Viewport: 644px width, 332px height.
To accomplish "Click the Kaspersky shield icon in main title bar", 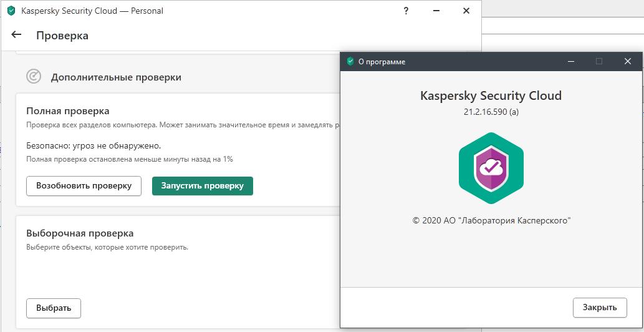I will 11,11.
